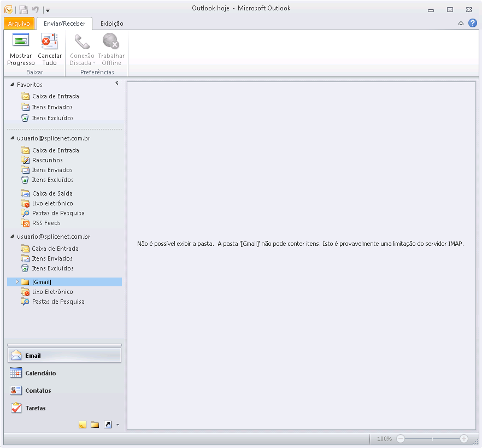Open Customize Quick Access Toolbar dropdown
The image size is (482, 448).
coord(48,10)
